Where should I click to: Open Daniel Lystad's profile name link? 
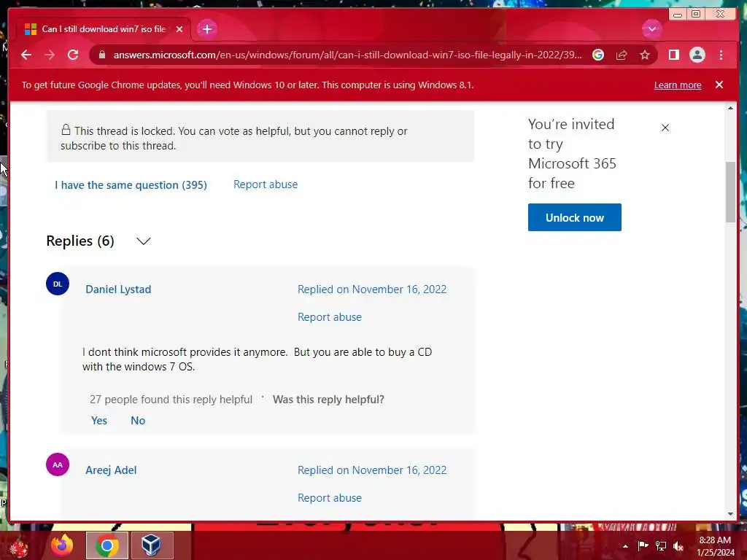coord(118,289)
